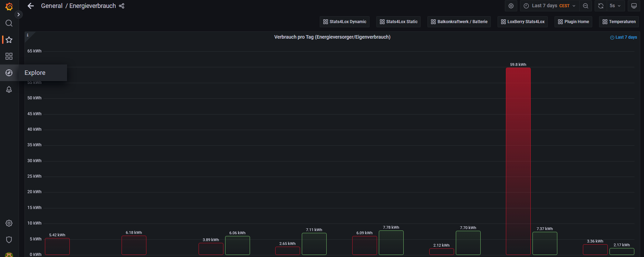644x257 pixels.
Task: Share dashboard using the share icon
Action: [122, 6]
